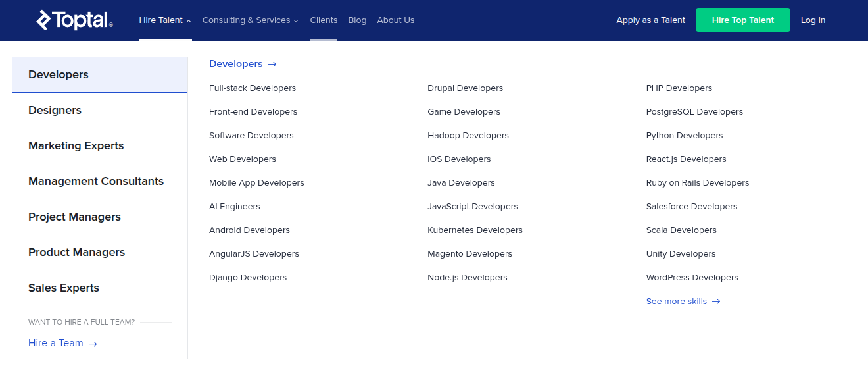Open Full-stack Developers

pos(253,88)
